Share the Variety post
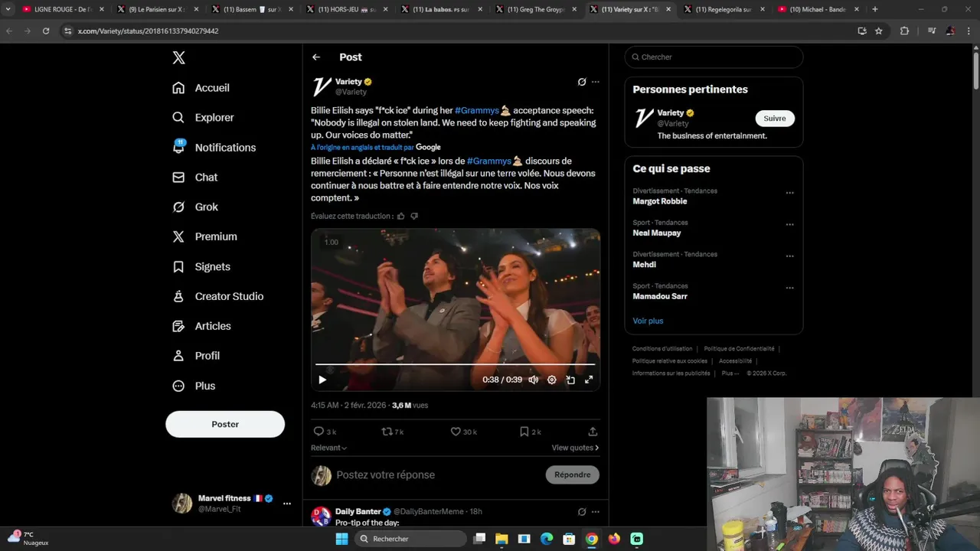The height and width of the screenshot is (551, 980). click(x=593, y=432)
